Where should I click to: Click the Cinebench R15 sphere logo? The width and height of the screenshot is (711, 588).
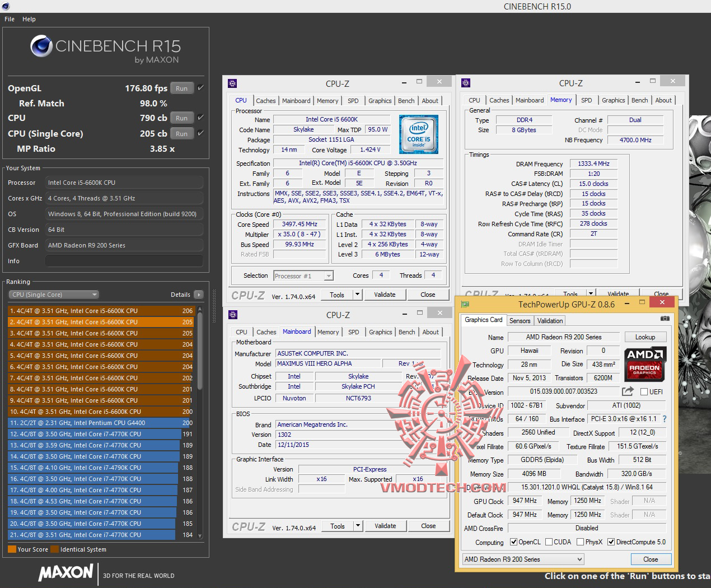[x=41, y=46]
